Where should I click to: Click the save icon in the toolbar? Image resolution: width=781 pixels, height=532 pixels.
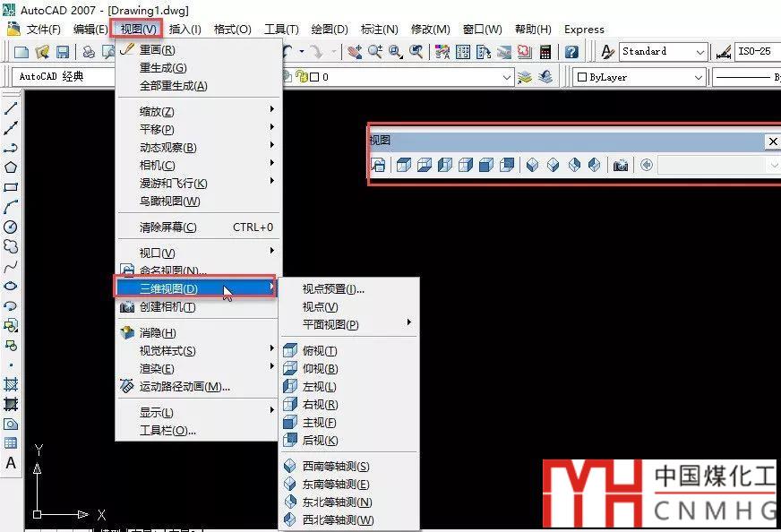[x=63, y=52]
